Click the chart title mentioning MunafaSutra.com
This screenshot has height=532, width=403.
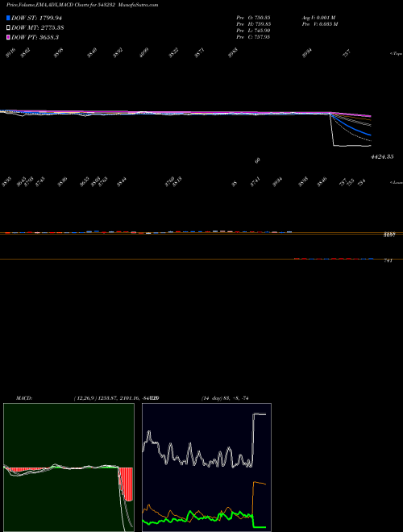coord(82,5)
